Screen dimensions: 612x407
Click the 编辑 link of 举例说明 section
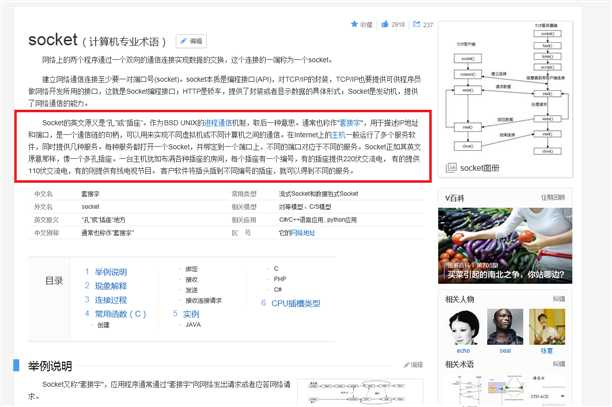coord(413,365)
